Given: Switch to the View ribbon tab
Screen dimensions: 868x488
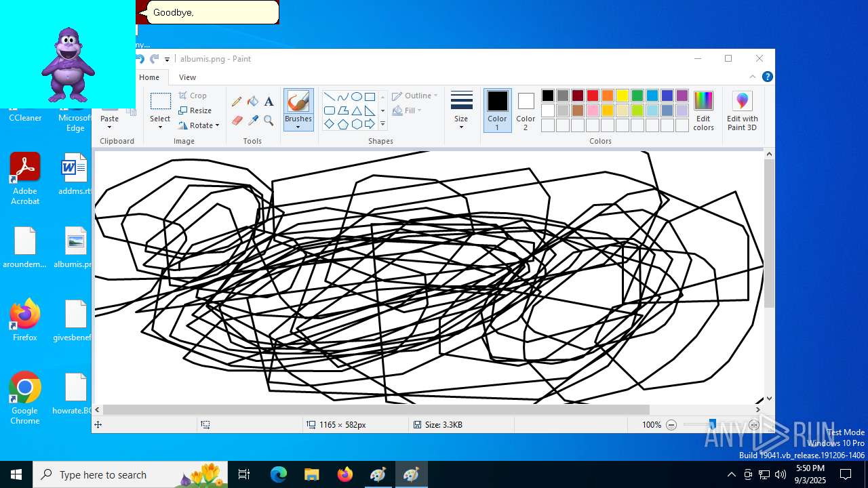Looking at the screenshot, I should tap(188, 77).
